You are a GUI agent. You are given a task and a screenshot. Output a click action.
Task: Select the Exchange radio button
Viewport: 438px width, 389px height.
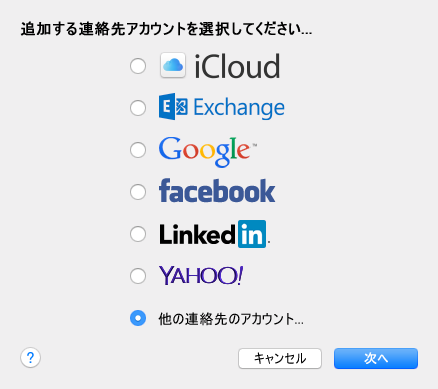click(x=138, y=108)
